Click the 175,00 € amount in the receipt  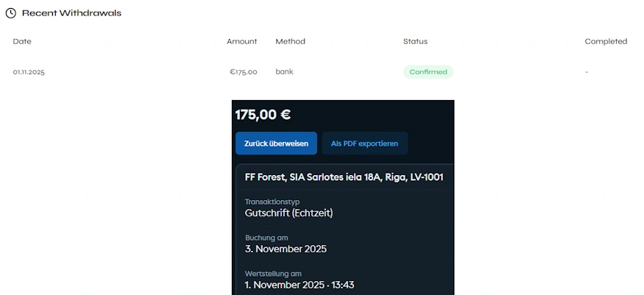click(263, 115)
